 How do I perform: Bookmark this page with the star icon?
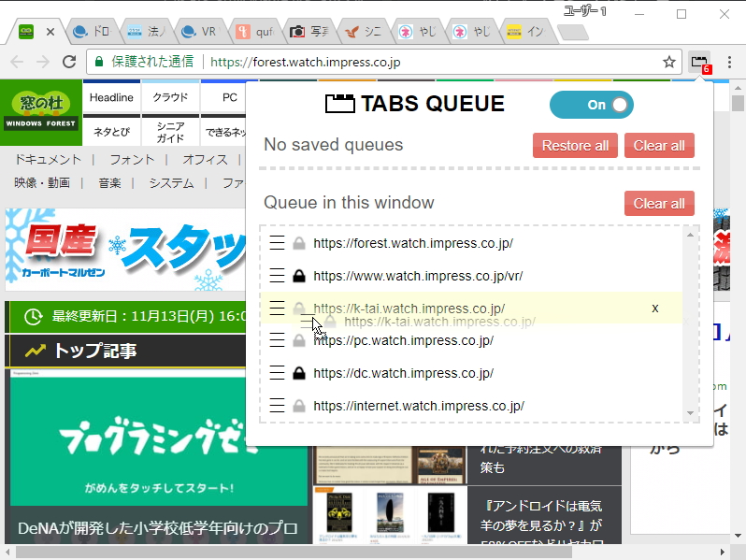point(669,62)
